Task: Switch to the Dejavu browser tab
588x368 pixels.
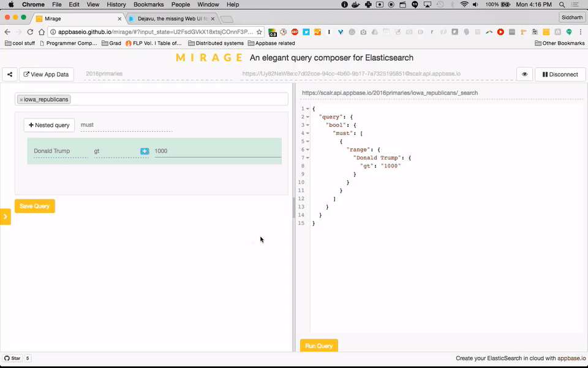Action: coord(173,18)
